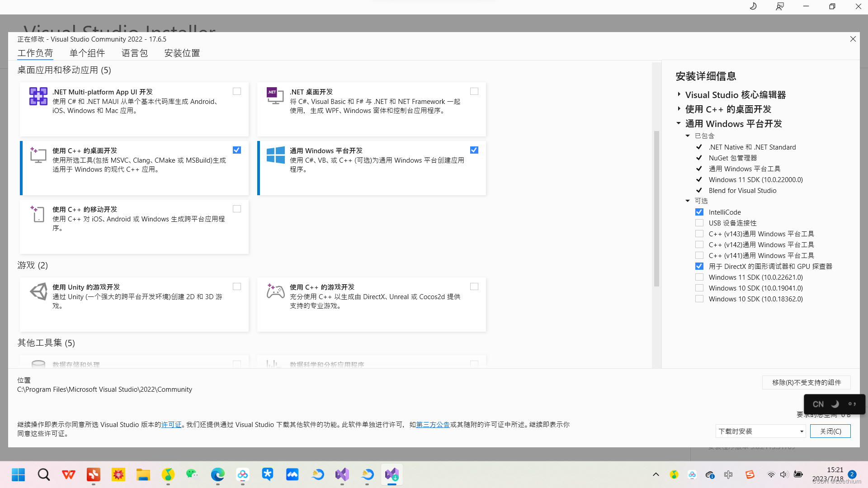Check 使用 C++ 的游戏开发 workload
The image size is (868, 488).
point(474,286)
